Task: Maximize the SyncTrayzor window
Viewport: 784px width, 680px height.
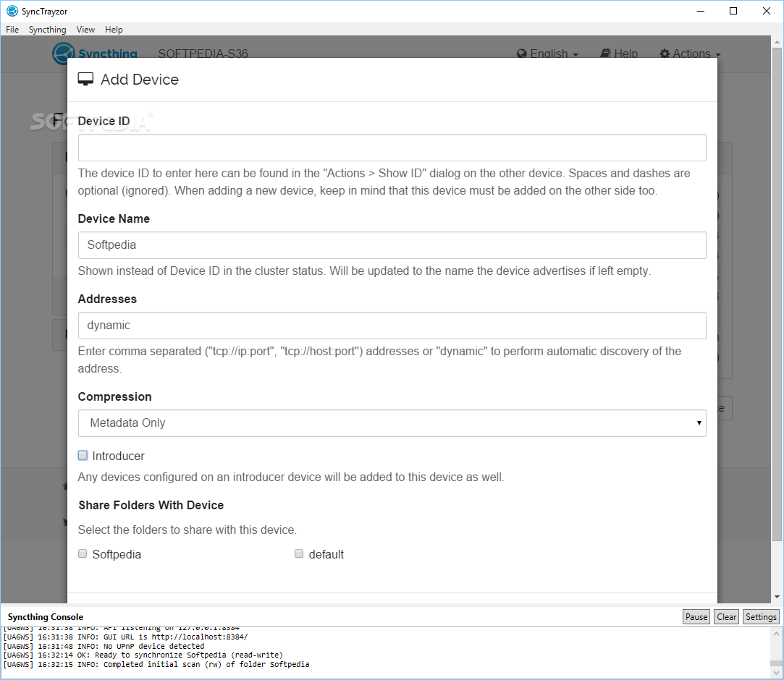Action: 733,11
